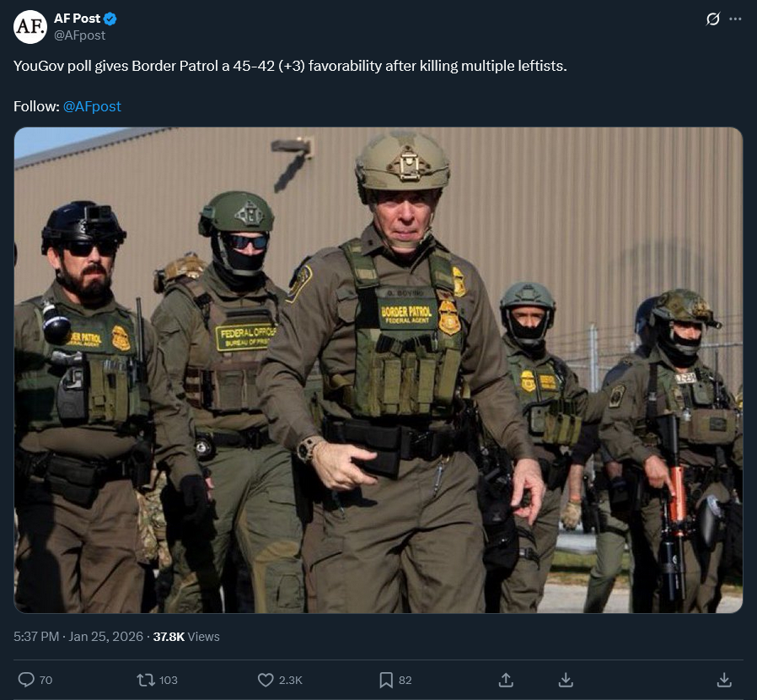Click the 103 reposts count
Image resolution: width=757 pixels, height=700 pixels.
[168, 681]
